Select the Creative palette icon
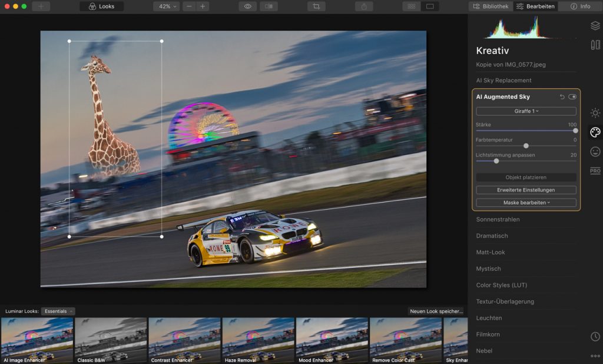Image resolution: width=603 pixels, height=364 pixels. (x=595, y=132)
